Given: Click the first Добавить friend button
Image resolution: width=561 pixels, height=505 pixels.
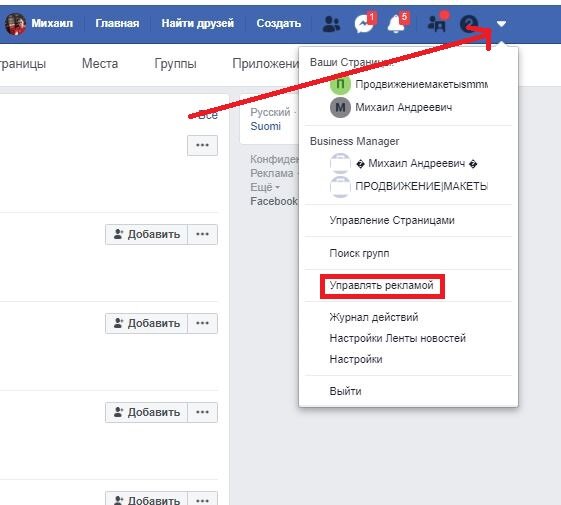Looking at the screenshot, I should click(x=146, y=234).
